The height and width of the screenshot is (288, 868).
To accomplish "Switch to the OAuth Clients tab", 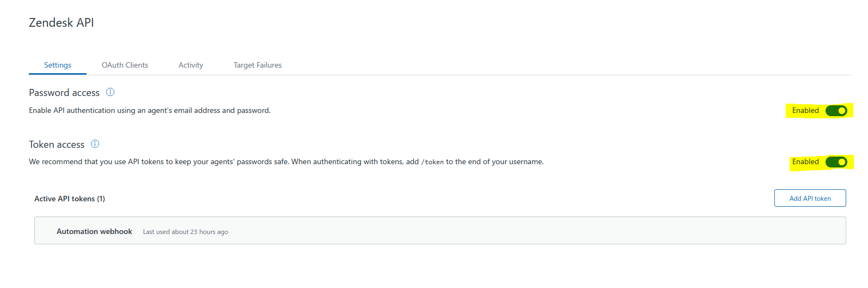I will [125, 65].
